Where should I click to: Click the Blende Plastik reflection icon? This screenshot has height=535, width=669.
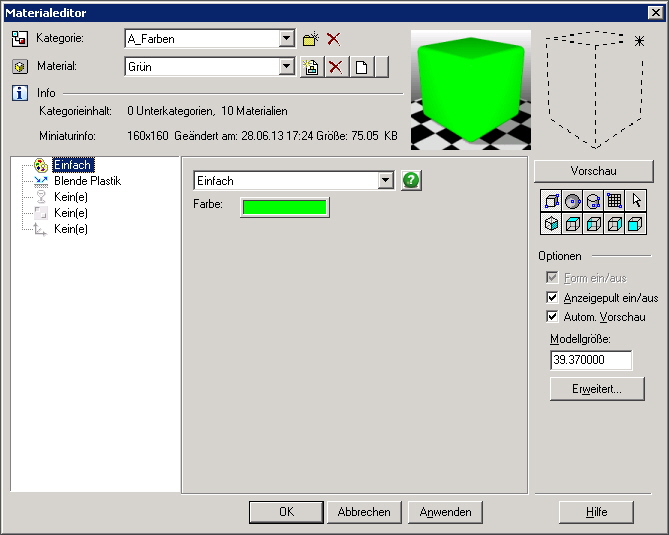click(x=41, y=181)
